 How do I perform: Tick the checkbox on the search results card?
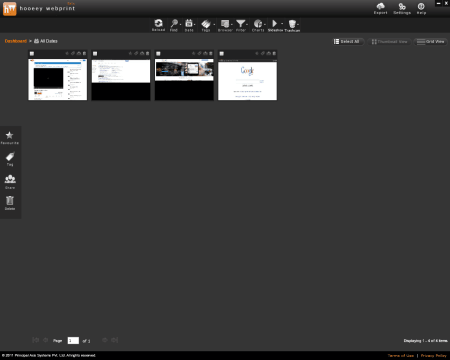coord(95,53)
